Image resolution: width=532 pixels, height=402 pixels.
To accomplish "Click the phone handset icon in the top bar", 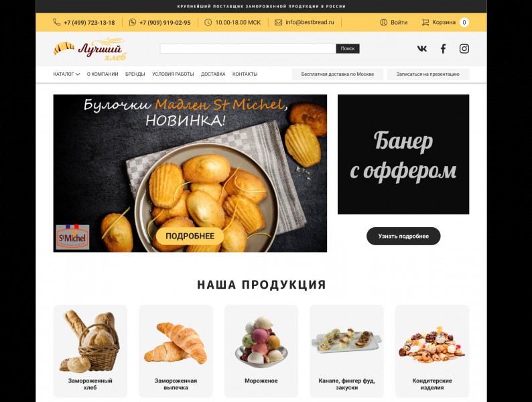I will pyautogui.click(x=57, y=22).
